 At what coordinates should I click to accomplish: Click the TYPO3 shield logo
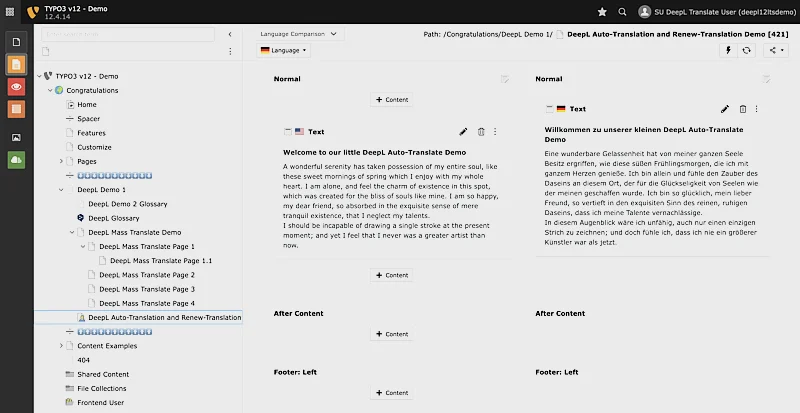coord(33,12)
